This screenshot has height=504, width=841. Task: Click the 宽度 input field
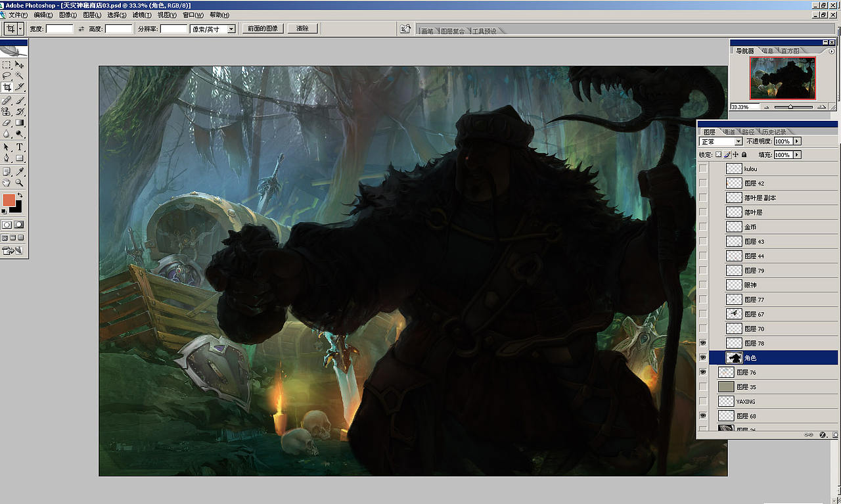tap(59, 29)
